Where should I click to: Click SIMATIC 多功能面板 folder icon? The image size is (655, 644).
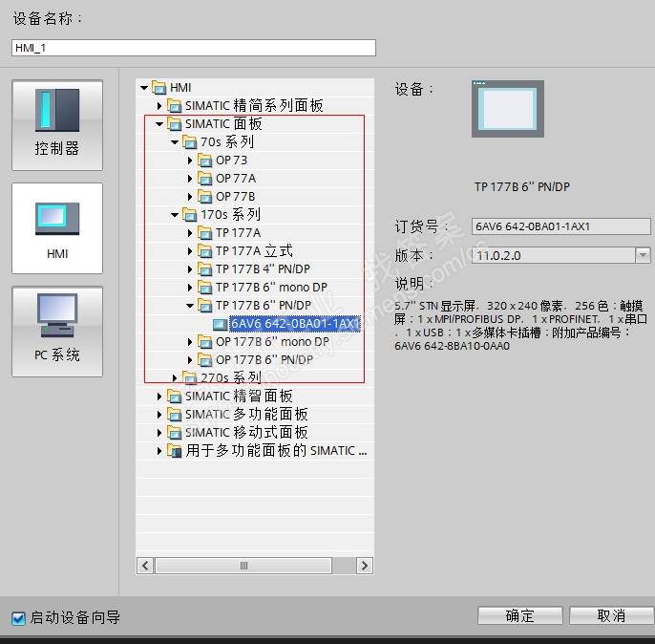point(174,414)
